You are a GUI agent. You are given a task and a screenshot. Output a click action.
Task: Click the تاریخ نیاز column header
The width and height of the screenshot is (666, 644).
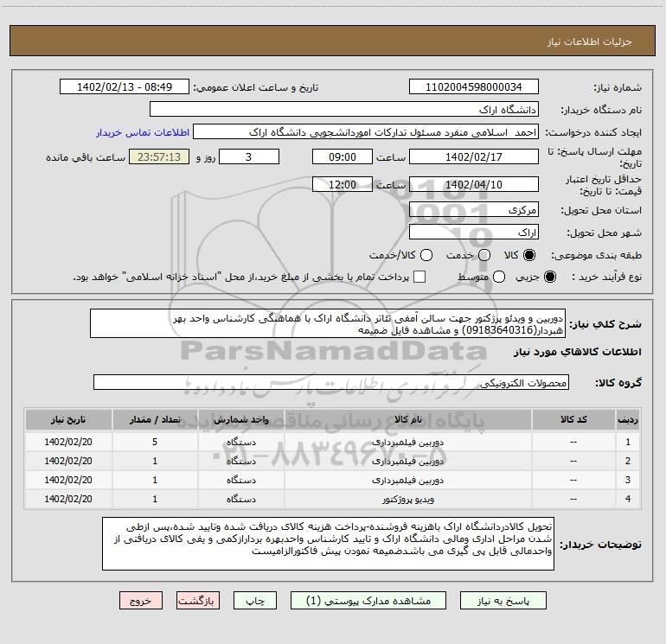tap(68, 420)
